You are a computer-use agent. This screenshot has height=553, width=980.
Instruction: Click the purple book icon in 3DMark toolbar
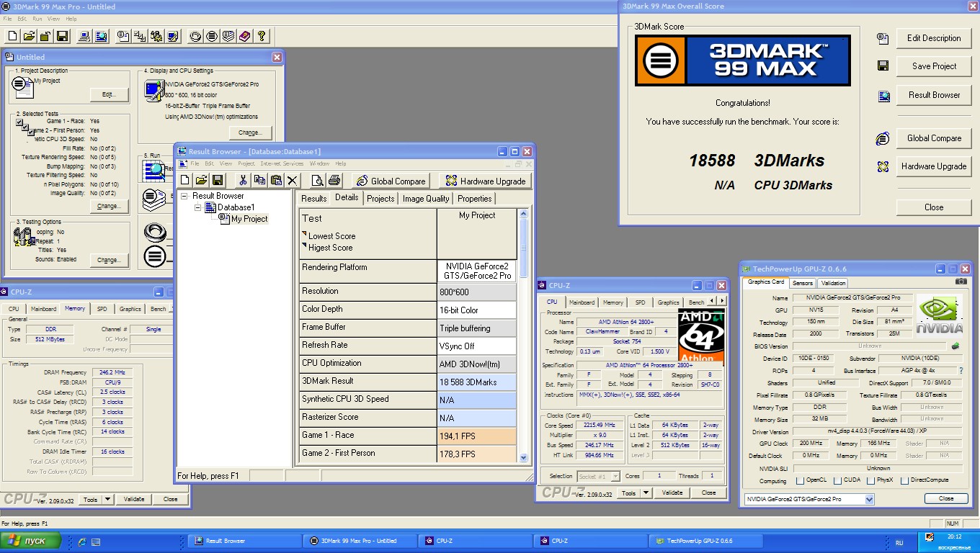click(245, 35)
